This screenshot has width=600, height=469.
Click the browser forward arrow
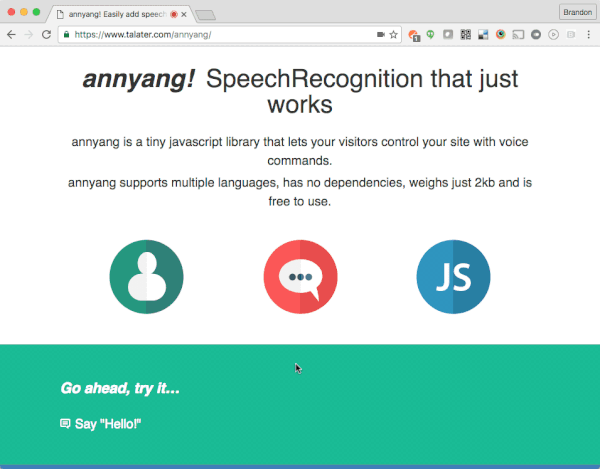tap(29, 35)
